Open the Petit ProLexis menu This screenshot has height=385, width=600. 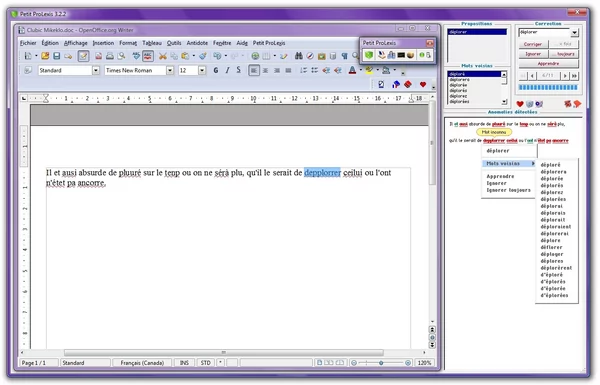[269, 43]
